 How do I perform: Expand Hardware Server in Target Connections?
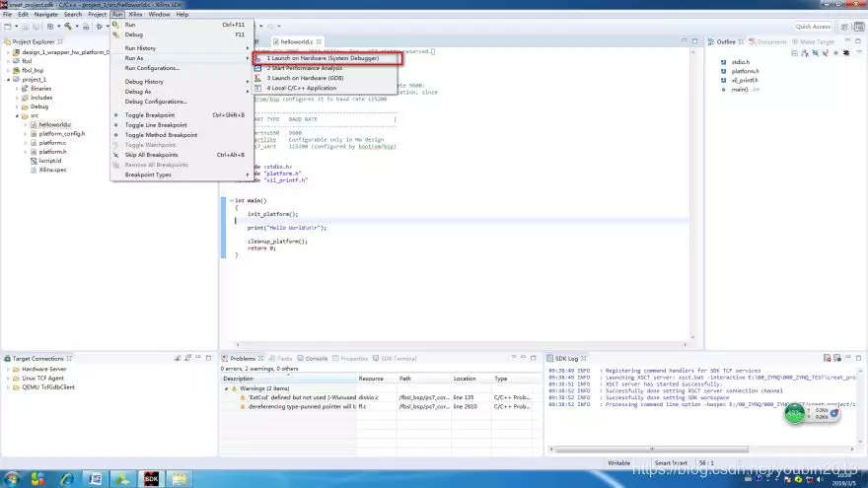tap(8, 369)
